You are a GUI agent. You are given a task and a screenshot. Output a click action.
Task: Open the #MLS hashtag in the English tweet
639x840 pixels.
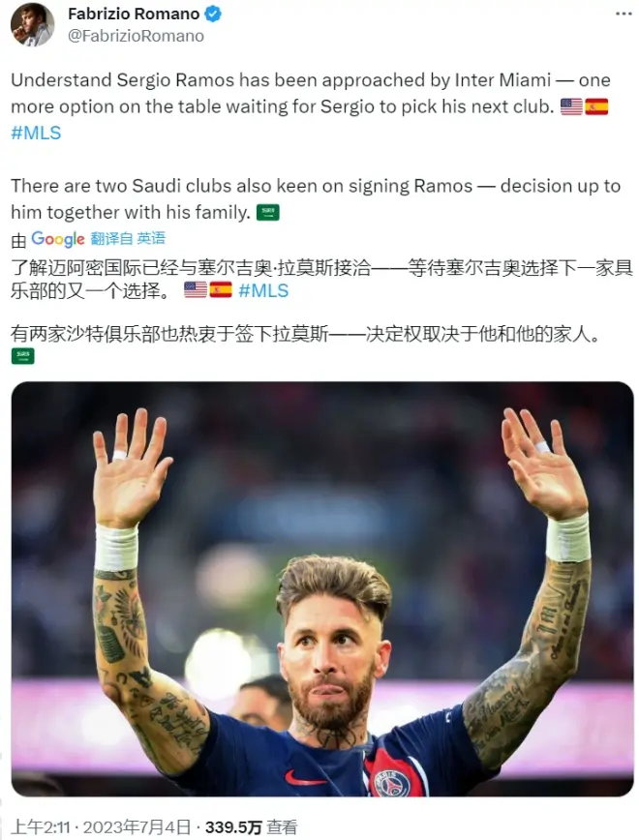coord(36,133)
